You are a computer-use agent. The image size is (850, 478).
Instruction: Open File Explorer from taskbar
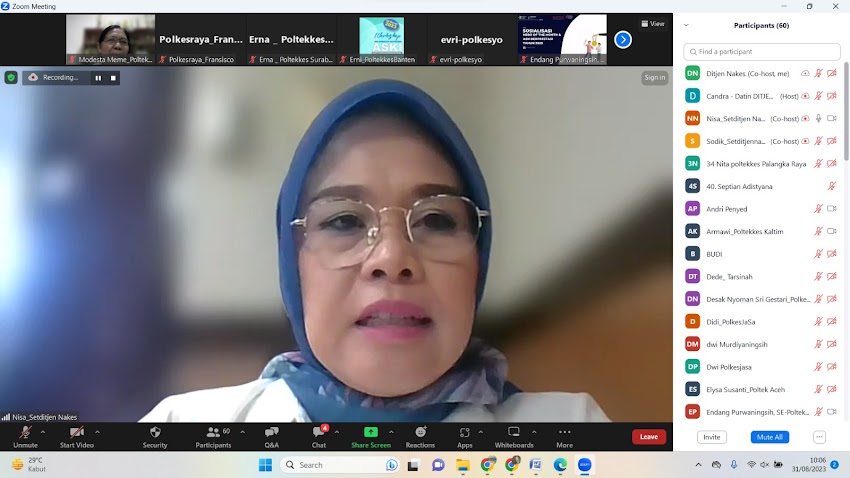[462, 465]
